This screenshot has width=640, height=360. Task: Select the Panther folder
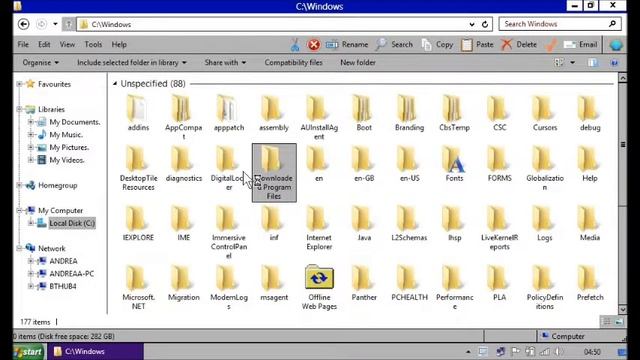click(364, 283)
